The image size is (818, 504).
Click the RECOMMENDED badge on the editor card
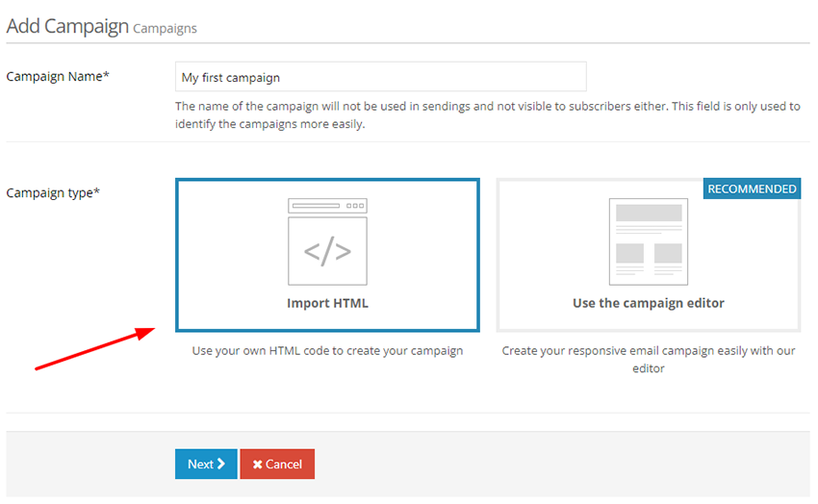[x=752, y=189]
